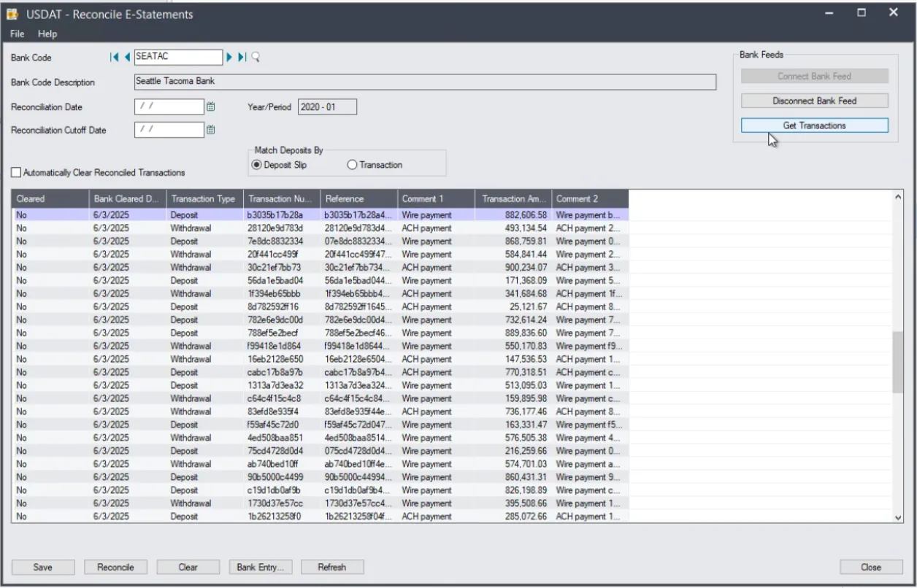Screen dimensions: 917x588
Task: Open calendar for Reconciliation Date
Action: [210, 107]
